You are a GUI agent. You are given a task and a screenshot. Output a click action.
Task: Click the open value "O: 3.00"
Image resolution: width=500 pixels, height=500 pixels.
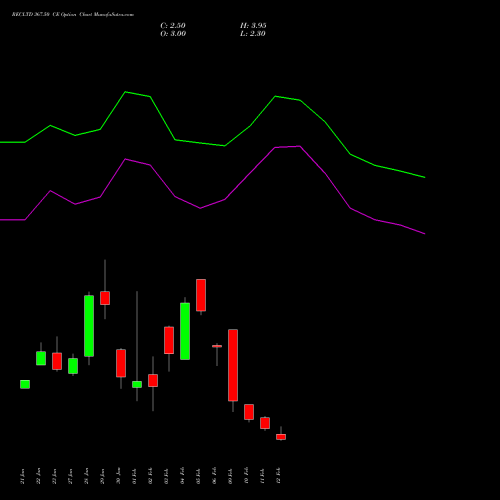(x=173, y=34)
